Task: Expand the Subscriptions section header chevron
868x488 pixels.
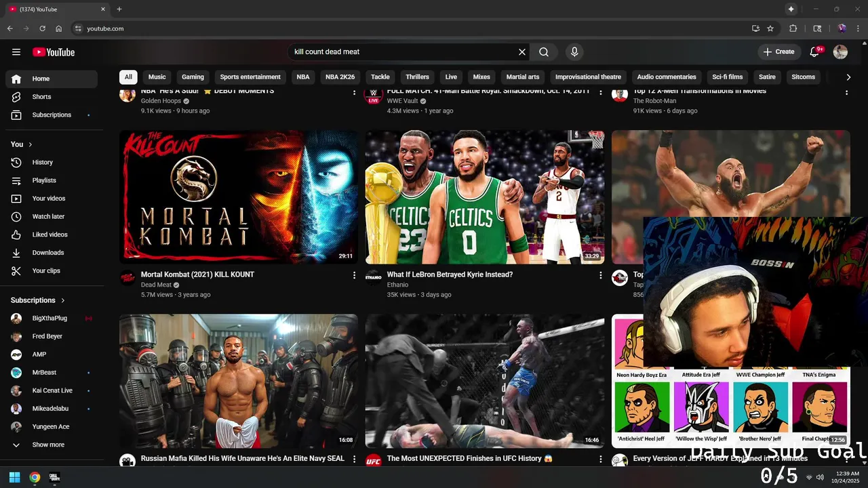Action: pos(63,300)
